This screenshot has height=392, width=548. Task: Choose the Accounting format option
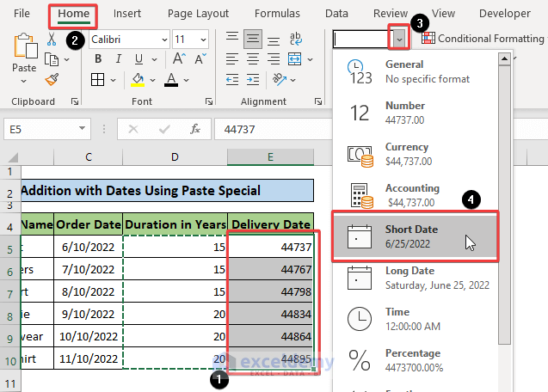pos(416,195)
